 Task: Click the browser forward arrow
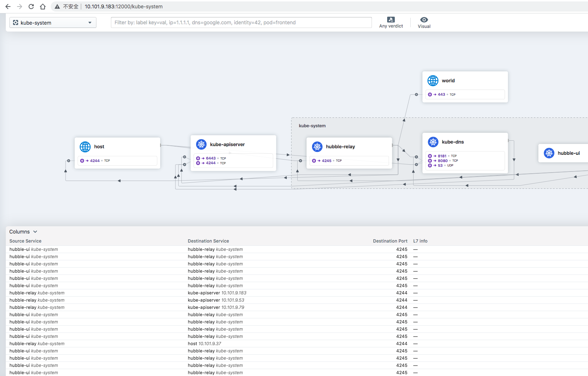[x=20, y=7]
